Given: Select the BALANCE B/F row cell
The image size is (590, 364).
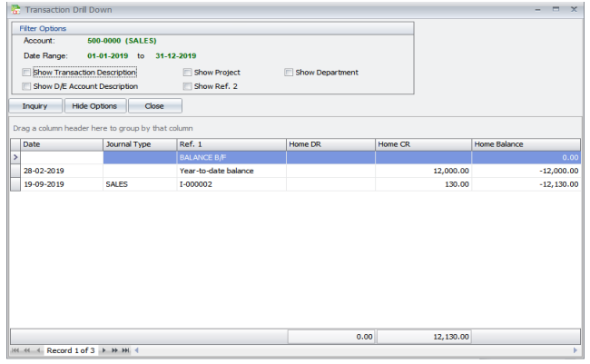Looking at the screenshot, I should [x=231, y=157].
